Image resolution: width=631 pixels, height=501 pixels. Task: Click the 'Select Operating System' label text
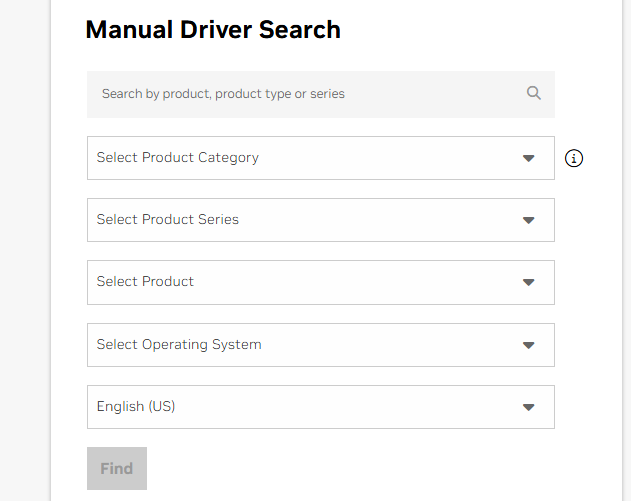click(179, 345)
